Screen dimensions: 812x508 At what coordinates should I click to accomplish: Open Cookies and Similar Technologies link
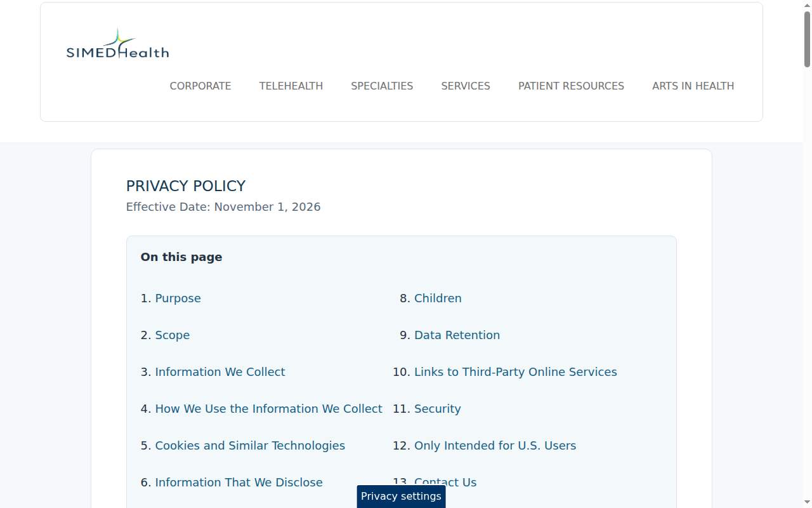(x=250, y=446)
